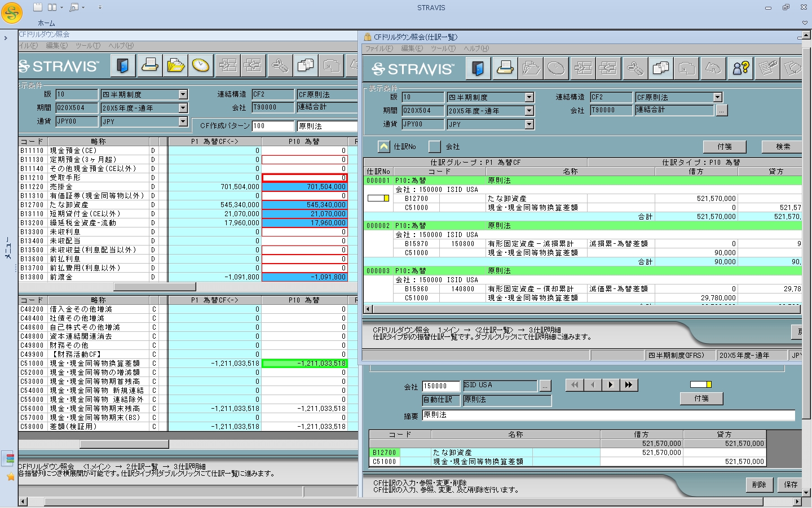This screenshot has width=812, height=508.
Task: Click the clock icon in left toolbar
Action: point(201,66)
